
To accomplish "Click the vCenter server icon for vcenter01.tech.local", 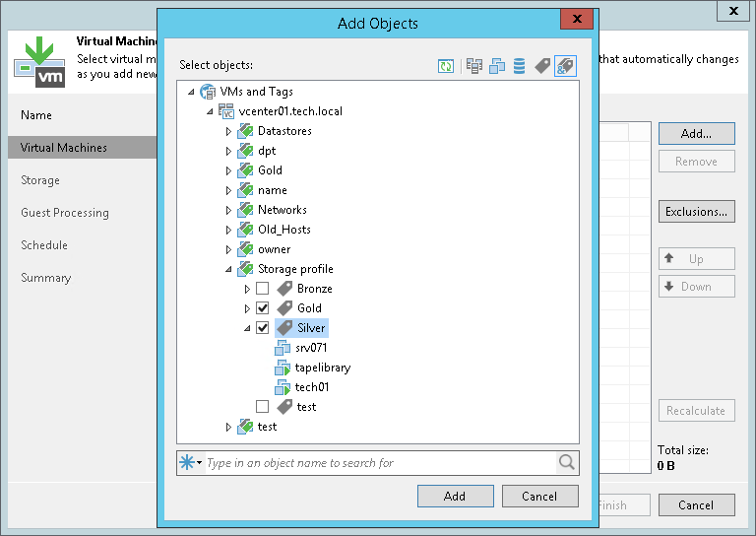I will (x=226, y=111).
